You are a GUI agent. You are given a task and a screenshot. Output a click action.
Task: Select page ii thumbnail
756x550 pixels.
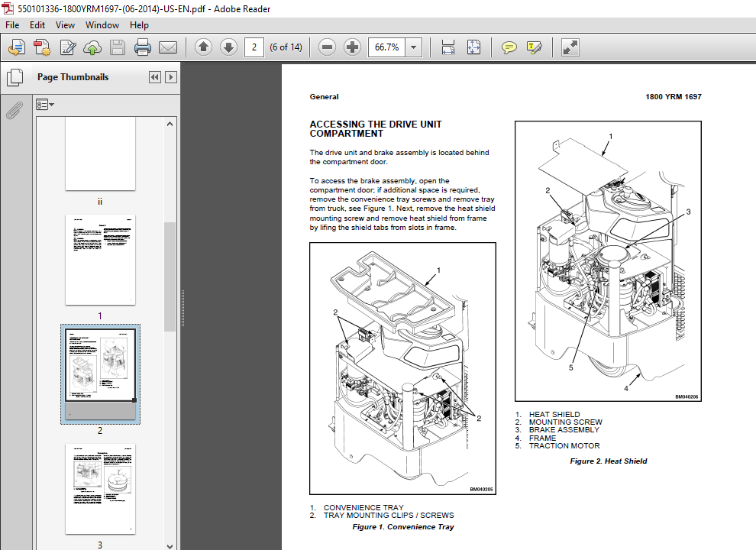(x=100, y=154)
